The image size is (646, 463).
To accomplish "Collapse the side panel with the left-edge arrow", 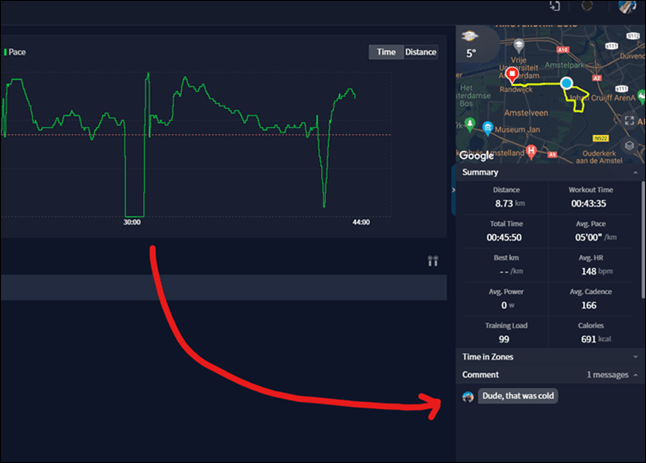I will click(454, 190).
